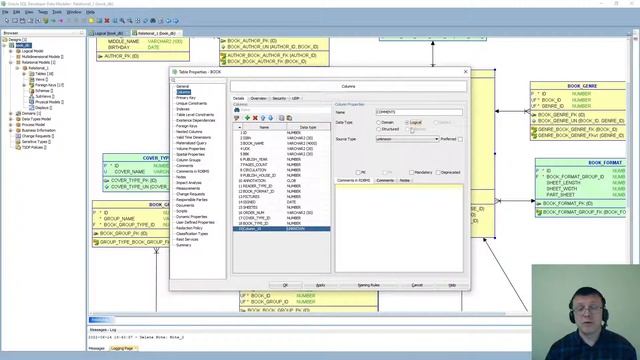Switch to the Security tab in the dialog
This screenshot has width=640, height=360.
pyautogui.click(x=279, y=98)
